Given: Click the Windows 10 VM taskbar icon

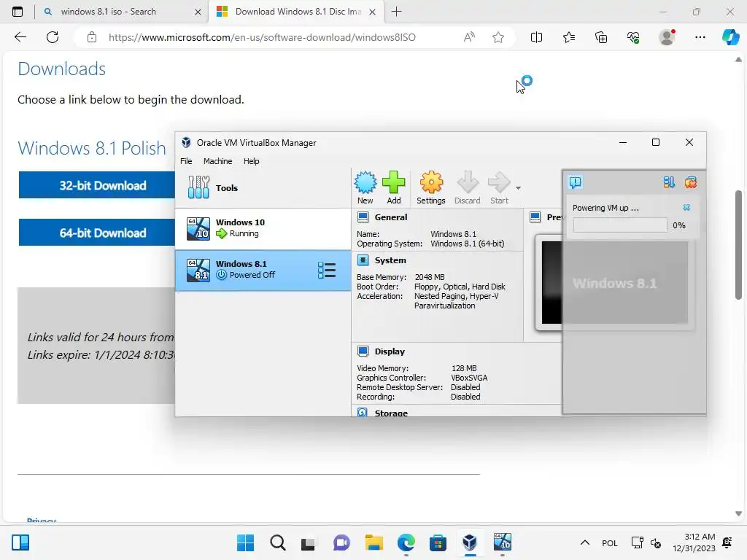Looking at the screenshot, I should [x=502, y=542].
